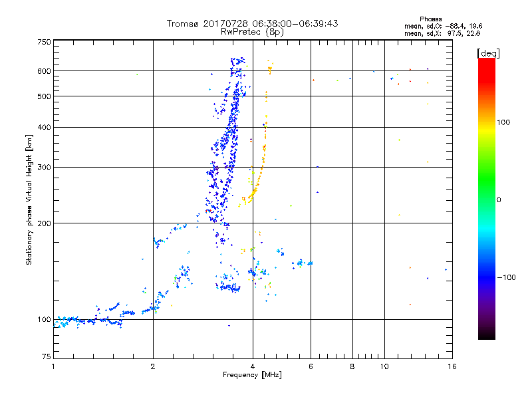Click the x-axis '2' tick label
Screen dimensions: 532x399
(x=153, y=366)
